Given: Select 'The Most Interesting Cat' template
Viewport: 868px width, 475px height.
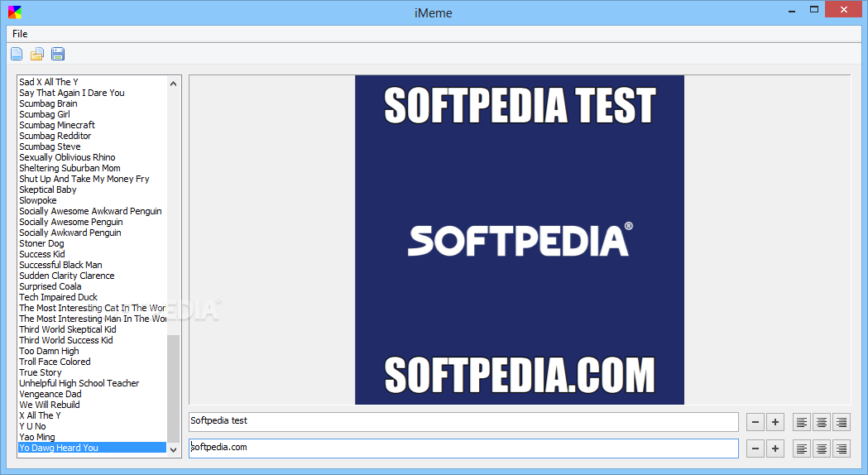Looking at the screenshot, I should coord(92,309).
